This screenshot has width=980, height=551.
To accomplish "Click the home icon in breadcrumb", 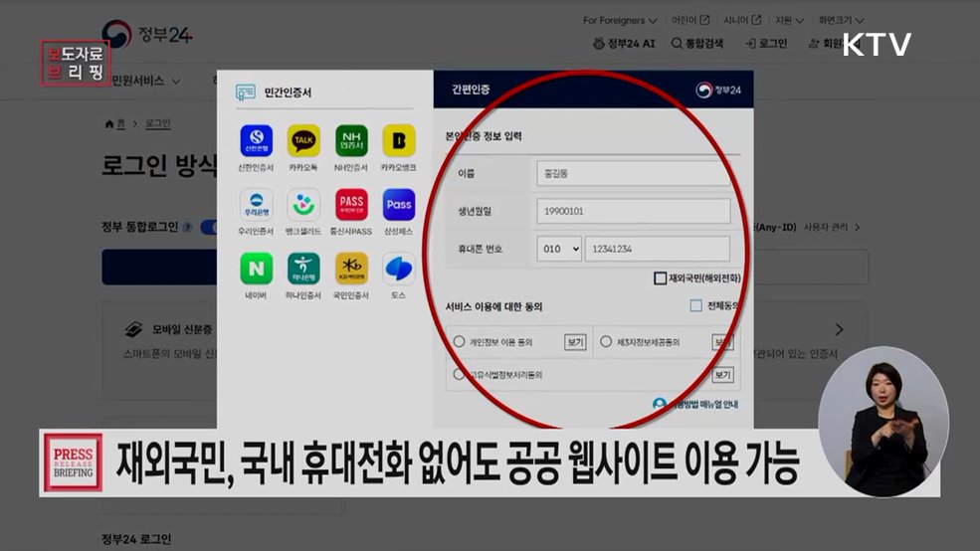I will (109, 124).
